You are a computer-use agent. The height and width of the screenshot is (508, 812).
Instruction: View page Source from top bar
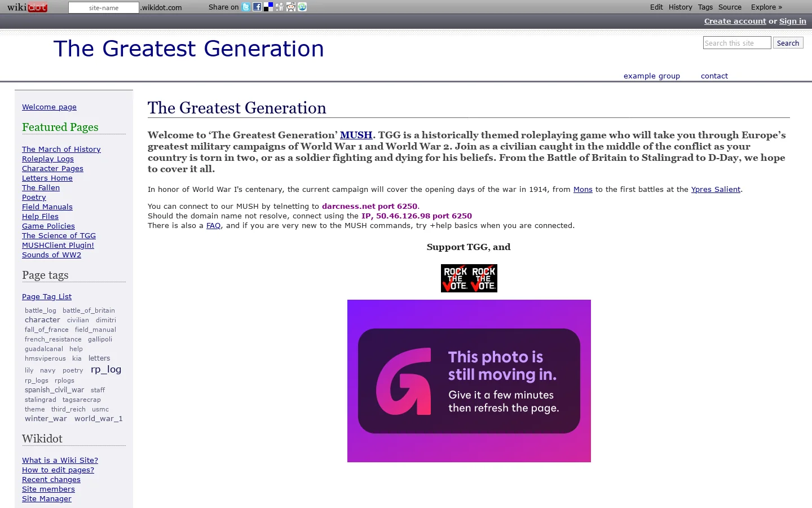coord(730,7)
